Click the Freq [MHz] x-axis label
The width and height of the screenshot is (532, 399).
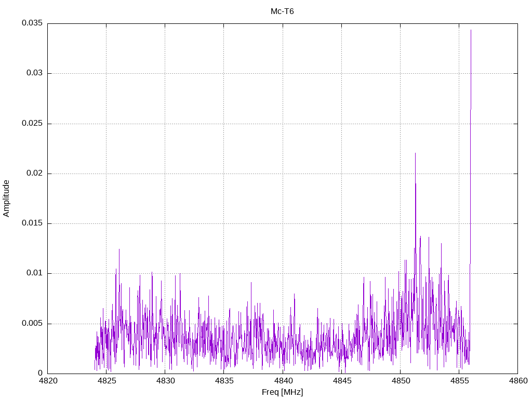(x=282, y=392)
